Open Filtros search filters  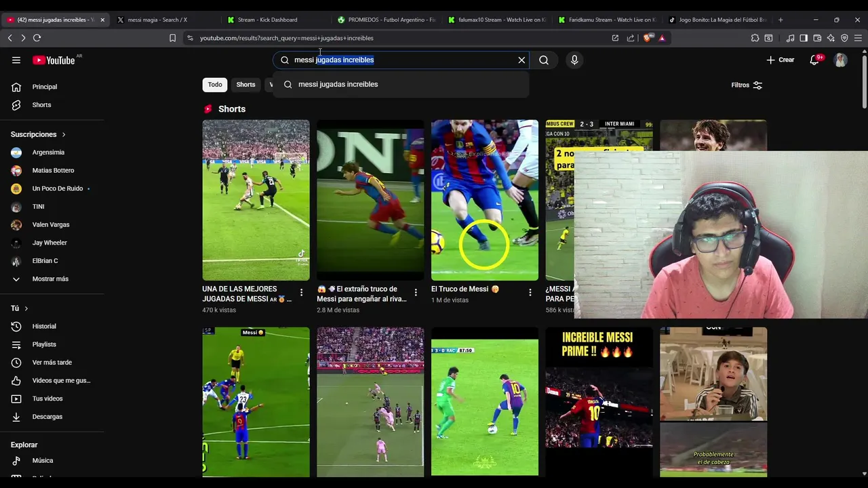pos(747,85)
